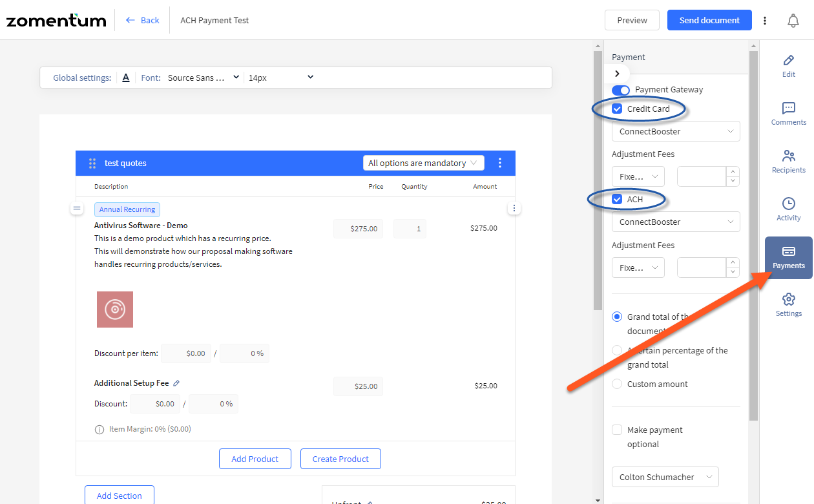
Task: Click the discount per item percent field
Action: click(x=244, y=353)
